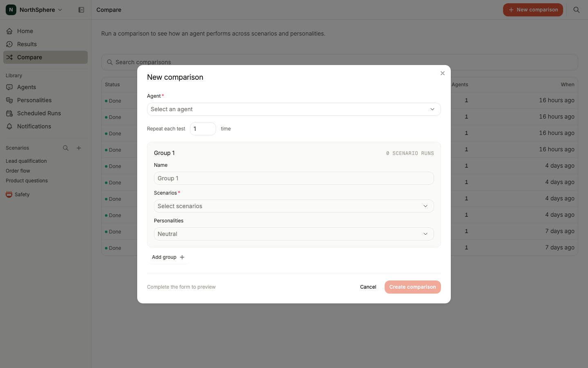Image resolution: width=588 pixels, height=368 pixels.
Task: Go to Home page
Action: coord(45,31)
